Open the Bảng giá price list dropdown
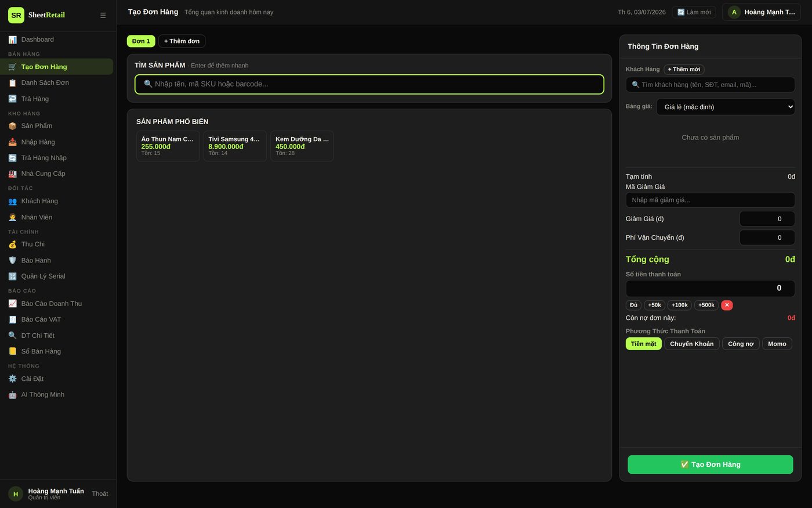812x508 pixels. point(725,107)
